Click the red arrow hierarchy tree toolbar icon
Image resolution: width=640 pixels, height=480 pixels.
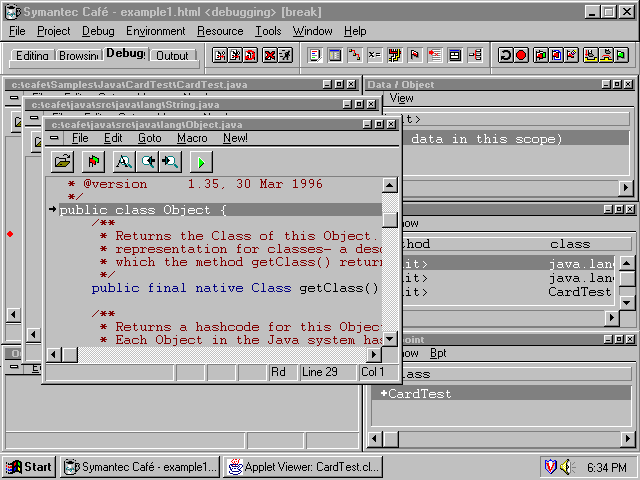[x=475, y=55]
